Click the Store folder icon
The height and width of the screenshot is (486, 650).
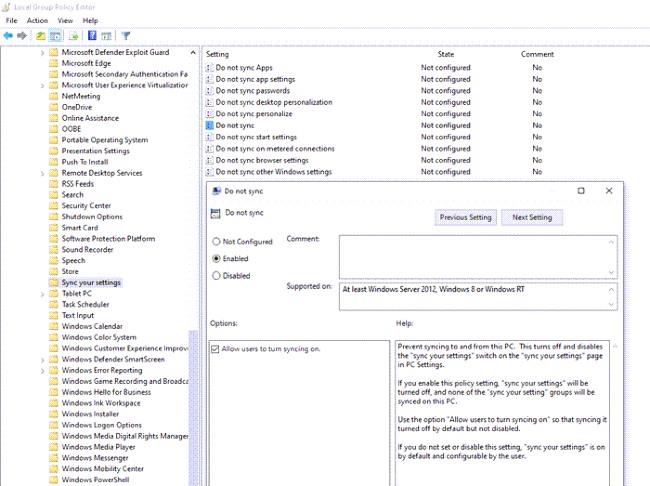pyautogui.click(x=53, y=271)
